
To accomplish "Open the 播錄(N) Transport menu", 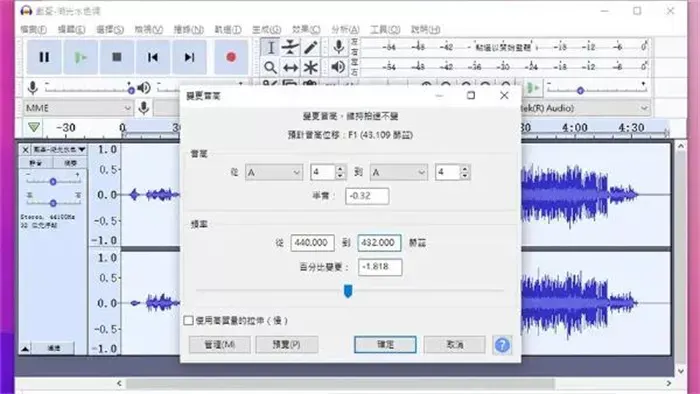I will 188,29.
